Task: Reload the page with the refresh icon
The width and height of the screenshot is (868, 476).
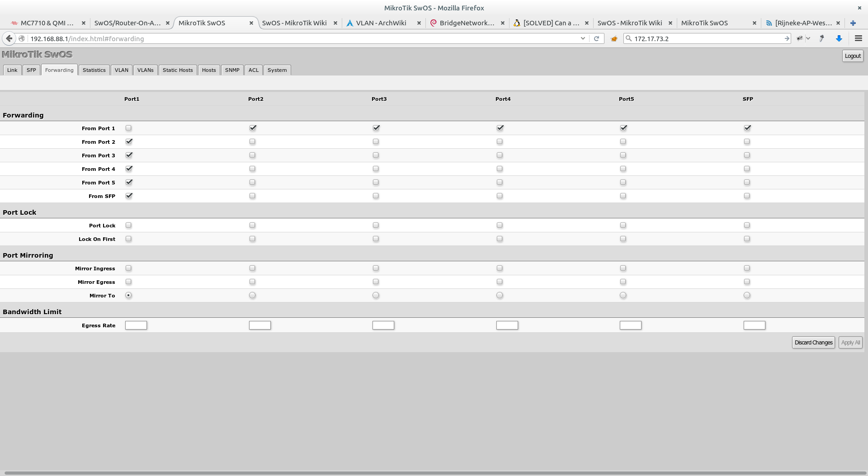Action: tap(596, 39)
